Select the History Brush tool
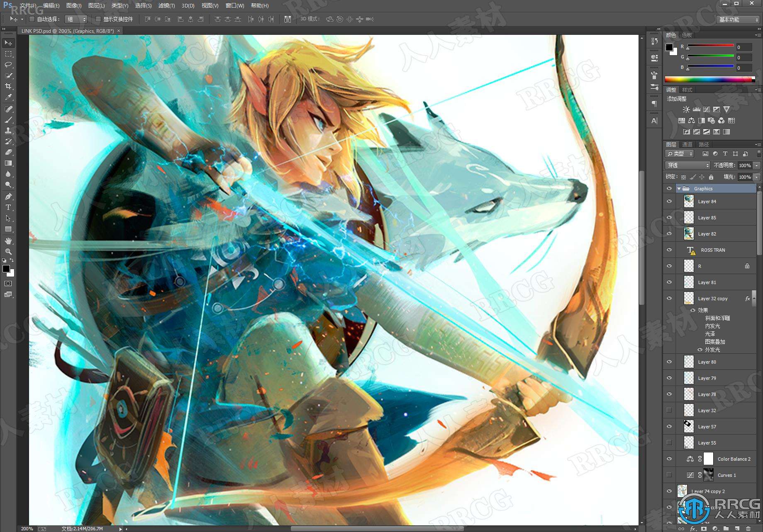763x532 pixels. 8,141
